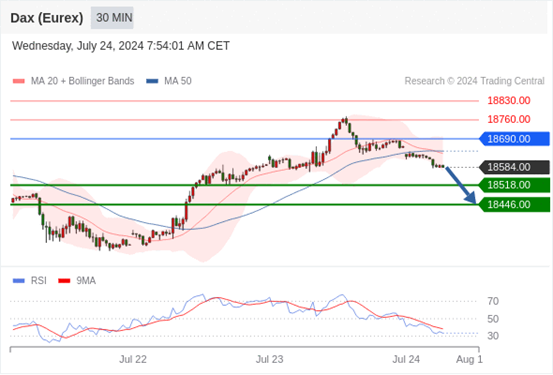Click the RSI 50 level label
This screenshot has width=553, height=375.
pos(493,319)
